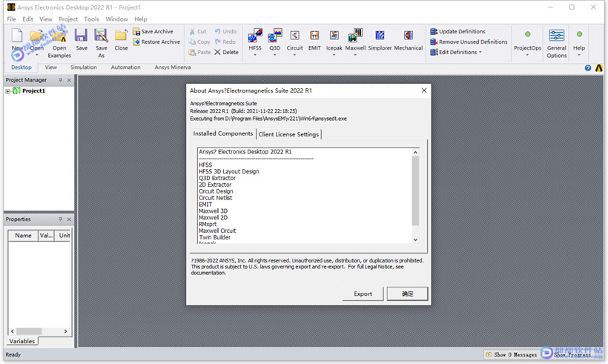Click the Undo command
The width and height of the screenshot is (608, 364).
click(x=225, y=31)
